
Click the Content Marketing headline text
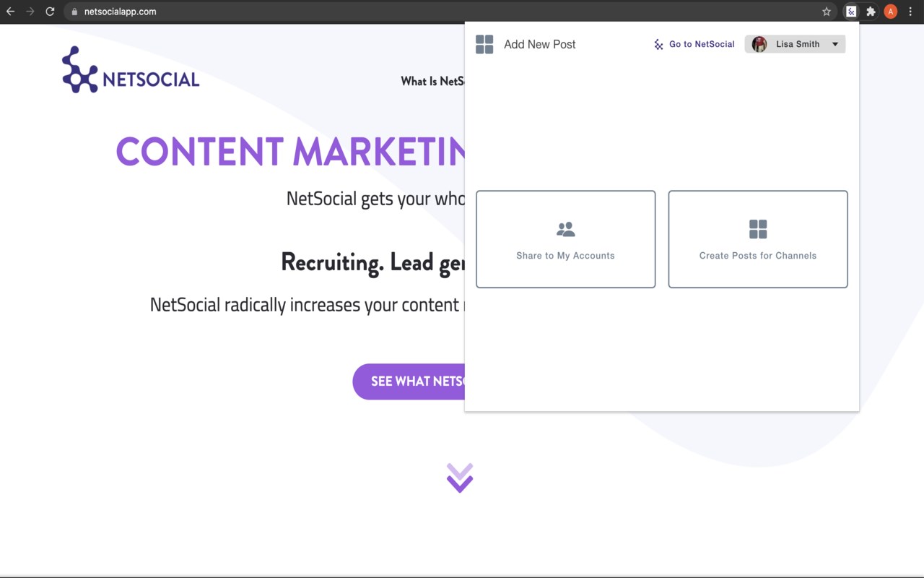pos(290,152)
